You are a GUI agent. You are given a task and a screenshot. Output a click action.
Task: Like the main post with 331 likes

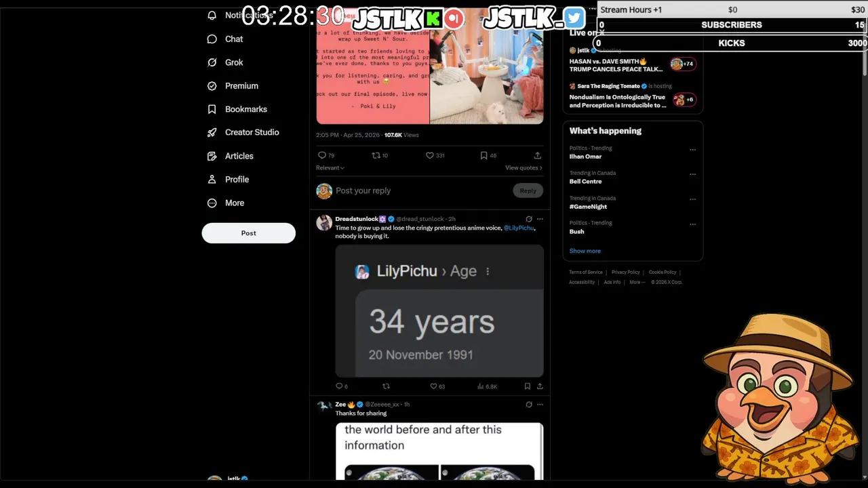click(x=429, y=155)
